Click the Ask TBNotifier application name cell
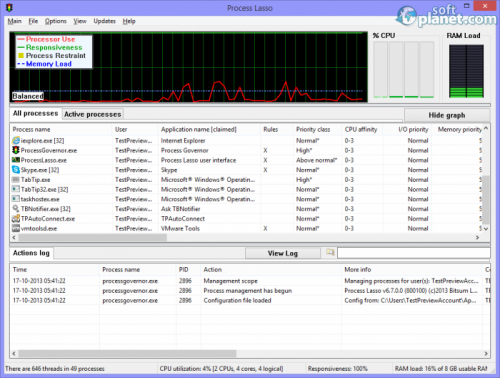Screen dimensions: 500x378 pos(181,209)
